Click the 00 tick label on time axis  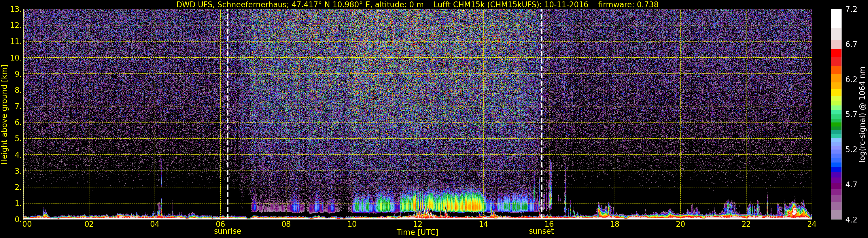point(27,224)
